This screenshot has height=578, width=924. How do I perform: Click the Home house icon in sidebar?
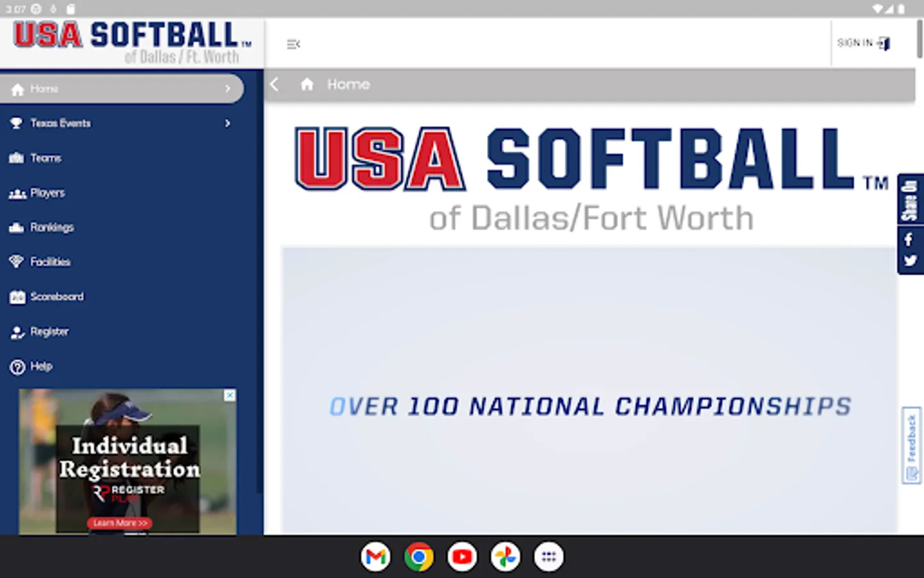[x=17, y=89]
